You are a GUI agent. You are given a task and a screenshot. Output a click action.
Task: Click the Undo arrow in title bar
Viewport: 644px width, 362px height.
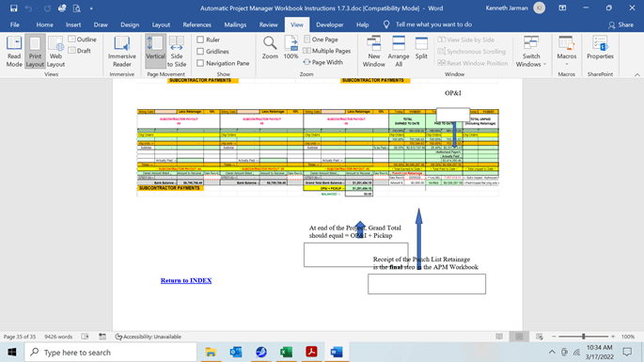tap(28, 8)
